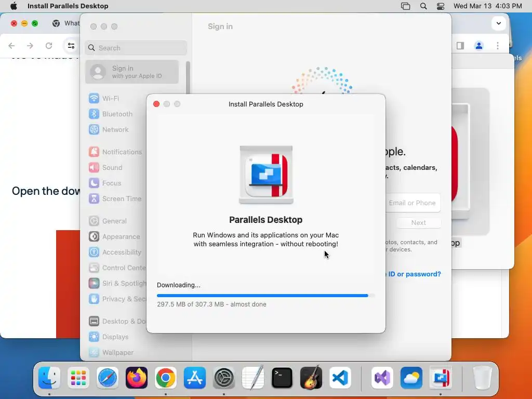Open Finder from the Dock
This screenshot has width=532, height=399.
(x=49, y=378)
